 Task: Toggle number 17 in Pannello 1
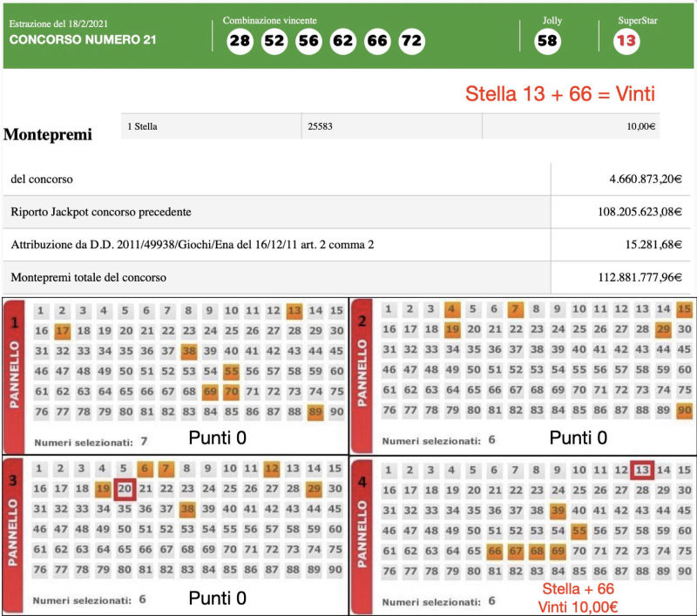pyautogui.click(x=61, y=331)
